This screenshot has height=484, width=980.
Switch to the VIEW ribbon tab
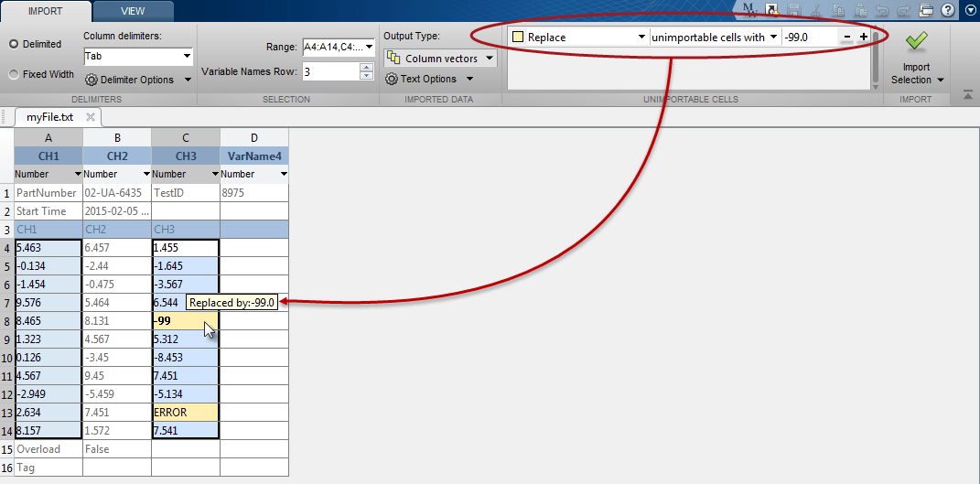click(134, 11)
